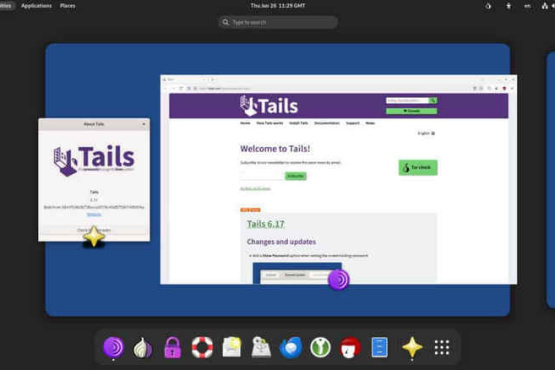Click the Website link in About Tails
This screenshot has height=370, width=555.
(94, 215)
